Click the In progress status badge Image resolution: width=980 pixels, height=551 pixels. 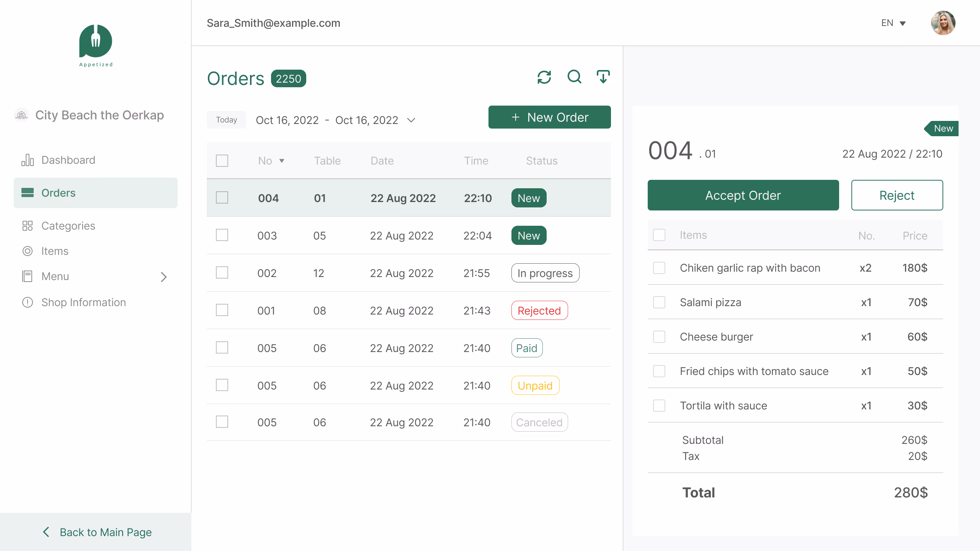(545, 273)
